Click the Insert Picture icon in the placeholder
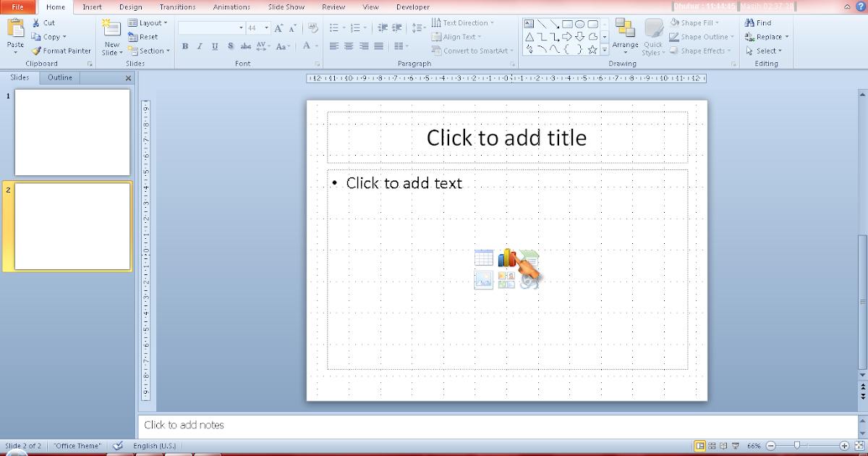The height and width of the screenshot is (456, 868). pos(483,280)
